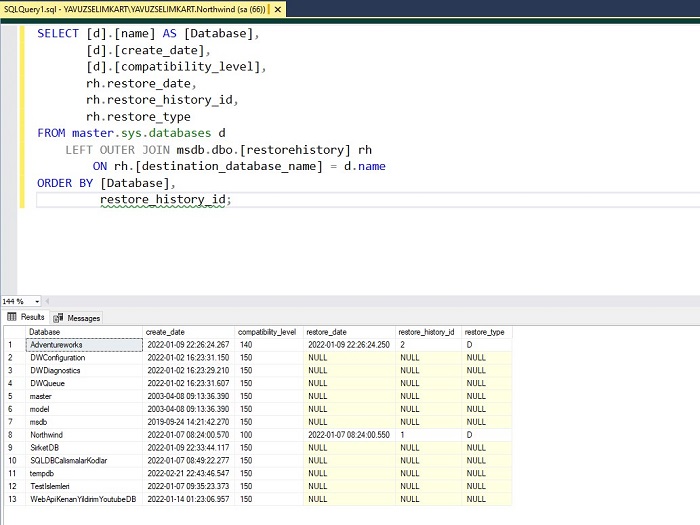Screen dimensions: 700x525
Task: Select NULL restore_date cell for DWConfiguration
Action: (349, 358)
